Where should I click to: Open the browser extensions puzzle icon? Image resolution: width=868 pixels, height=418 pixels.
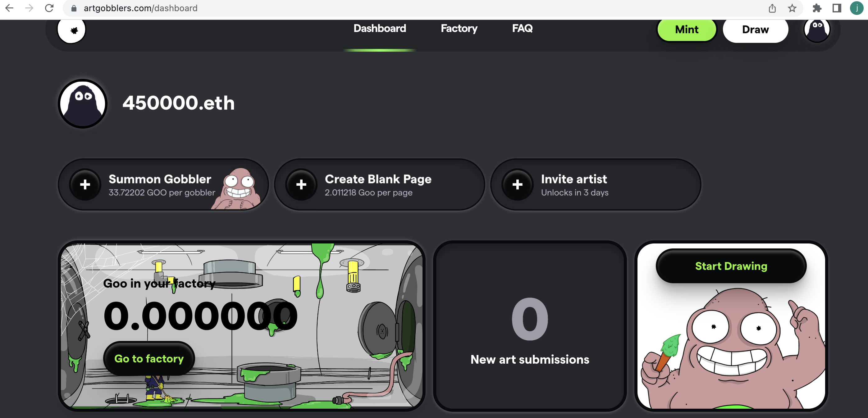click(817, 8)
